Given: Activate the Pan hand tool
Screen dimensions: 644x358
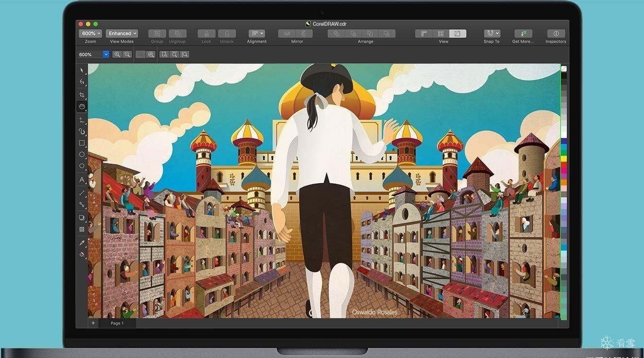Looking at the screenshot, I should pyautogui.click(x=82, y=107).
